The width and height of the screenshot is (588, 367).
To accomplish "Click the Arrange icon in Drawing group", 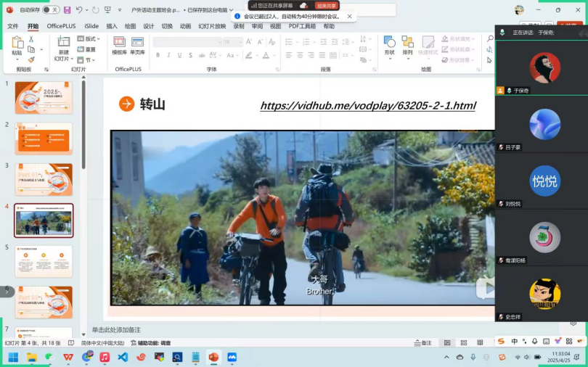I will tap(407, 45).
